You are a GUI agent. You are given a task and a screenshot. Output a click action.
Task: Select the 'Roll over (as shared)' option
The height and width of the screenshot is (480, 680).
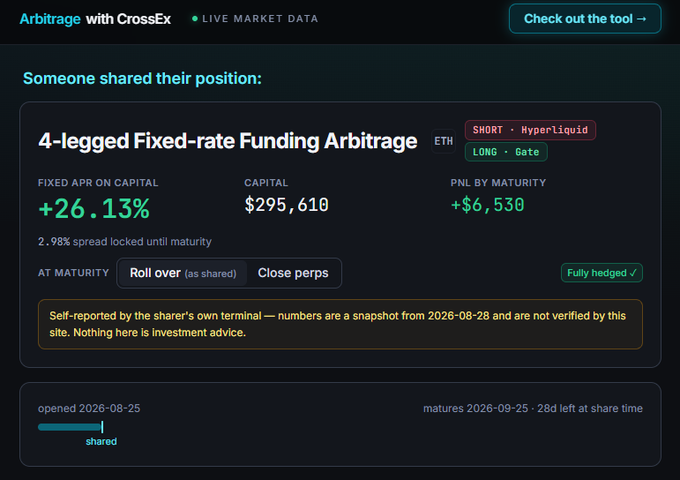pyautogui.click(x=183, y=273)
